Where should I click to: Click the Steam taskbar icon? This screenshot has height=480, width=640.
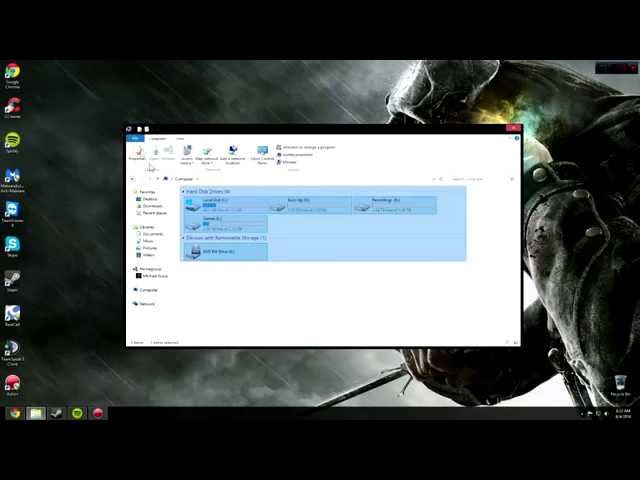coord(56,413)
